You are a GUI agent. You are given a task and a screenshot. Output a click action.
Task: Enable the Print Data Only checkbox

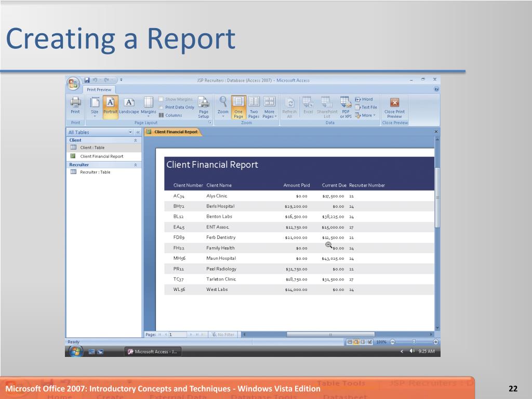pyautogui.click(x=161, y=107)
